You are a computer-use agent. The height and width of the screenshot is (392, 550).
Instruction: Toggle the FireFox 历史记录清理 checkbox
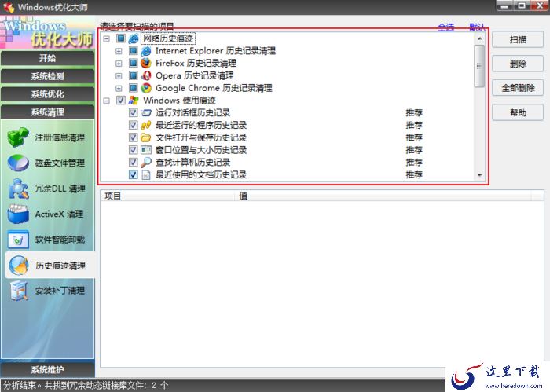(x=133, y=63)
